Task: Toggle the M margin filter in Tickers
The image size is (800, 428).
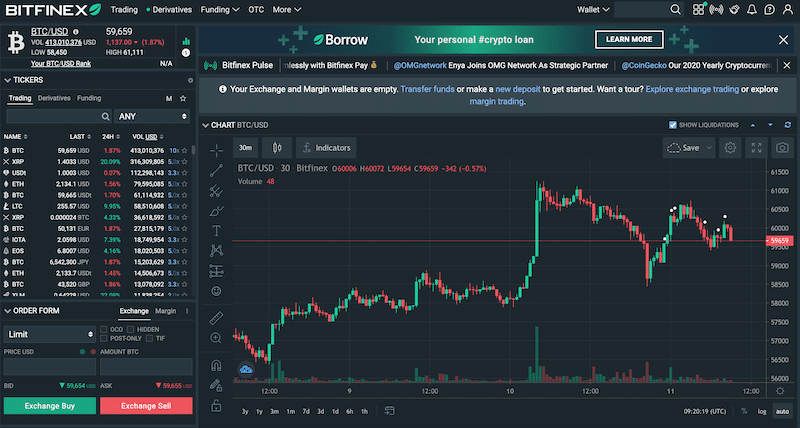Action: pos(169,98)
